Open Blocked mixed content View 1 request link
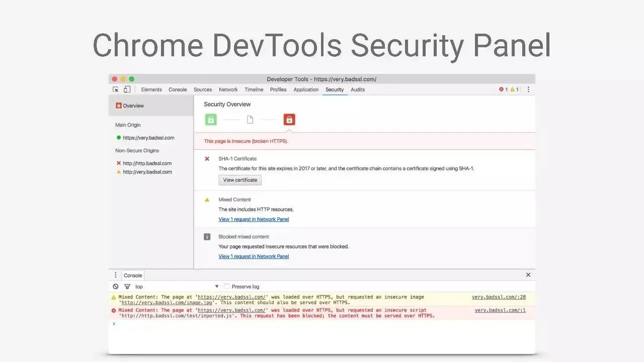 click(x=254, y=256)
